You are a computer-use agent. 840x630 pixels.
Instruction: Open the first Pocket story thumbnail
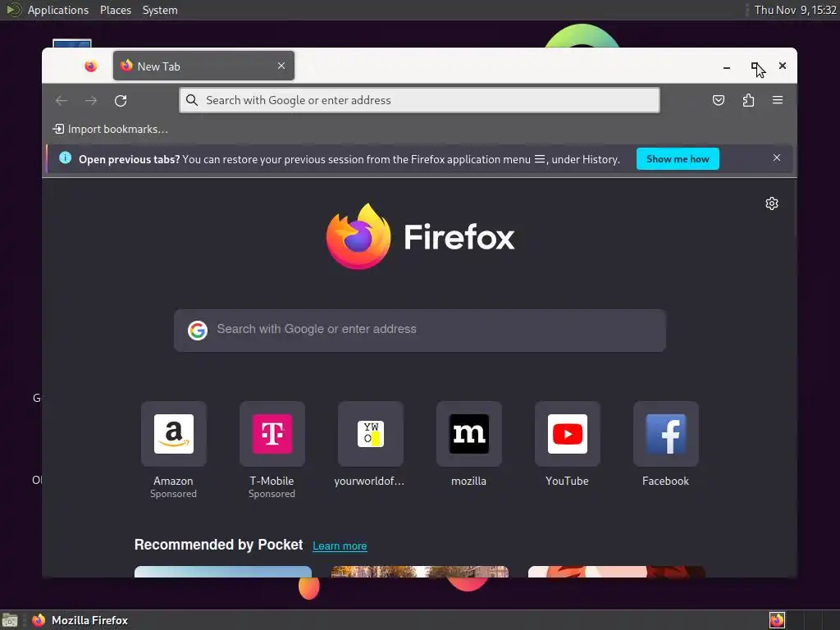coord(223,572)
